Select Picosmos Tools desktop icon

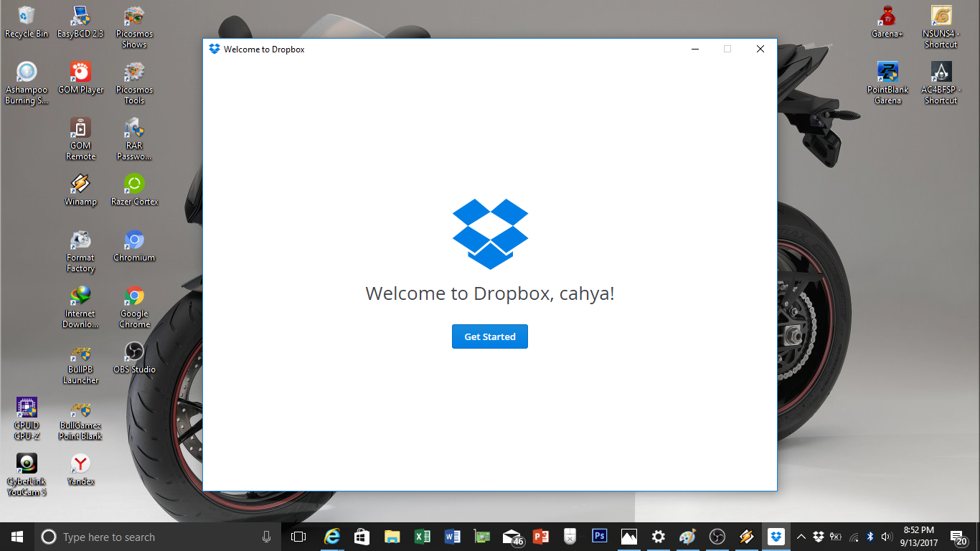pos(134,83)
